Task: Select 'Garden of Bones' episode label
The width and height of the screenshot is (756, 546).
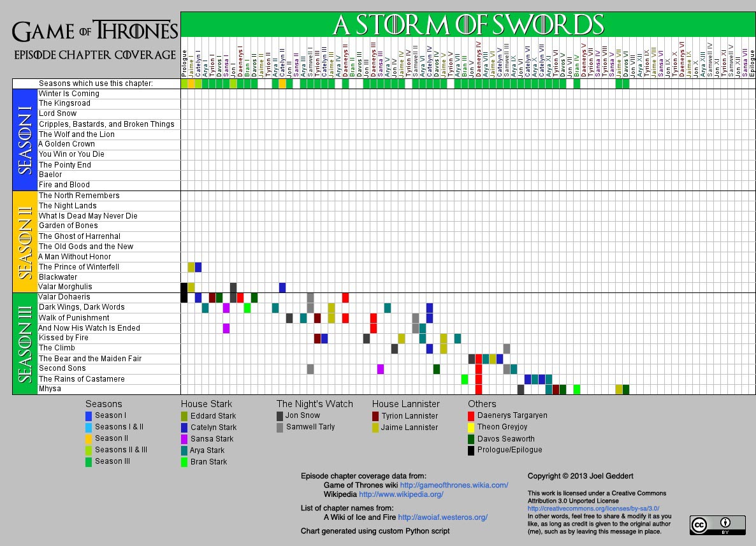Action: click(68, 226)
